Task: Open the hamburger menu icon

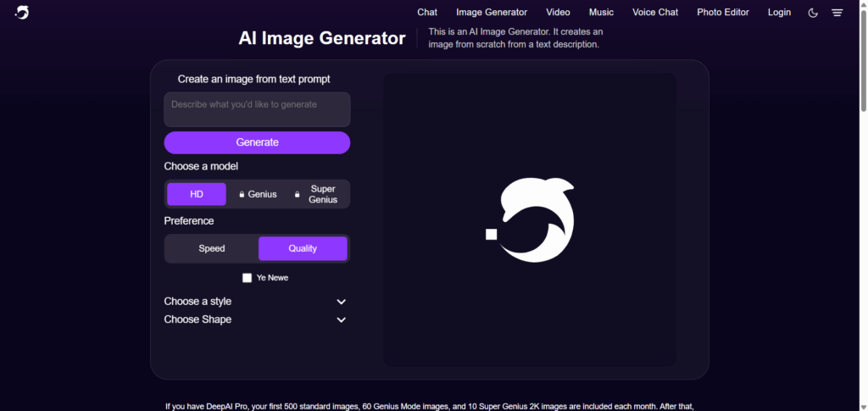Action: coord(837,13)
